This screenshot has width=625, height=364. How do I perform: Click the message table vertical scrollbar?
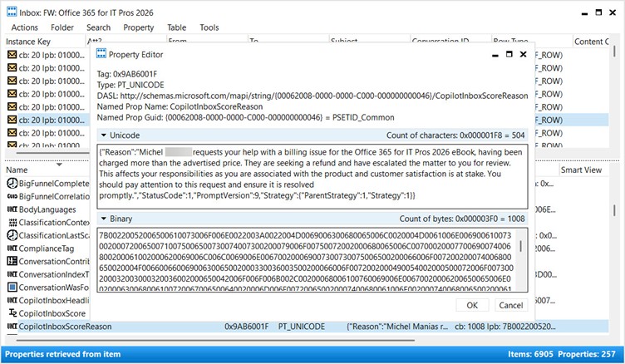tap(614, 51)
